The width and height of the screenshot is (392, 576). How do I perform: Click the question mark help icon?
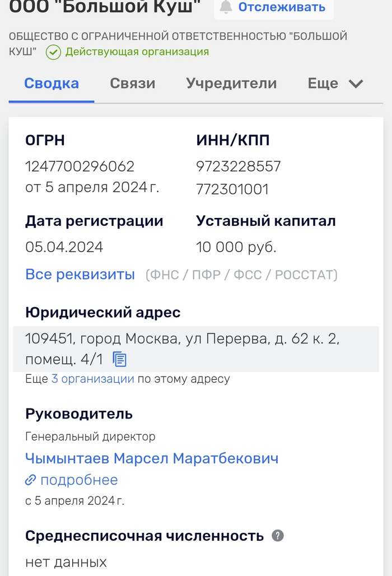pyautogui.click(x=278, y=536)
